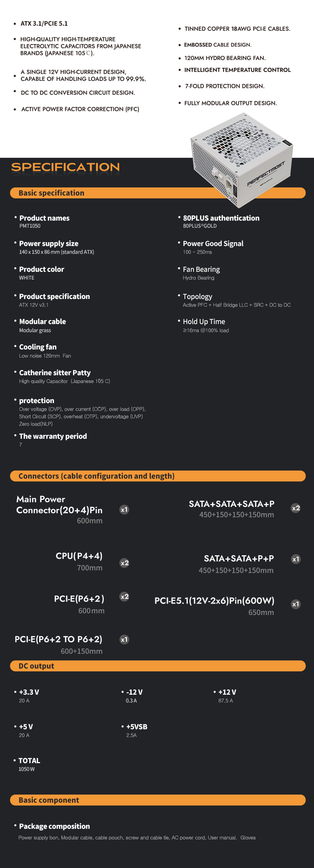Click the x2 badge beside SATA+SATA+SATA+P
The width and height of the screenshot is (314, 868).
296,508
